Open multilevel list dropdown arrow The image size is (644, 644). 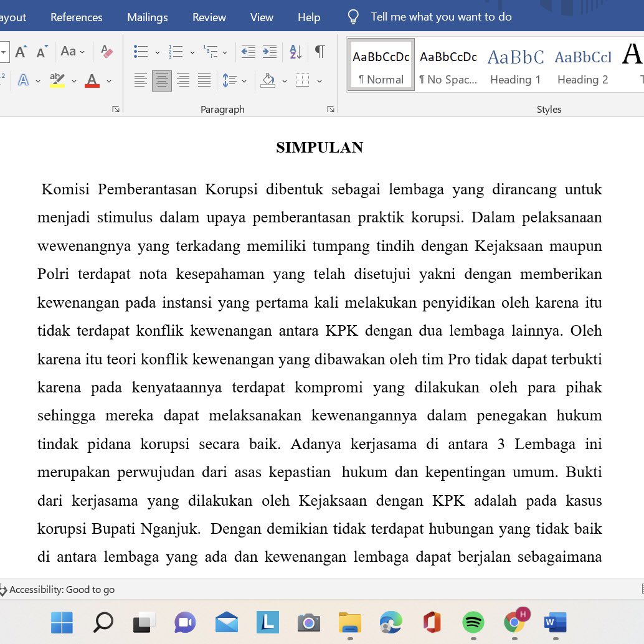point(225,52)
